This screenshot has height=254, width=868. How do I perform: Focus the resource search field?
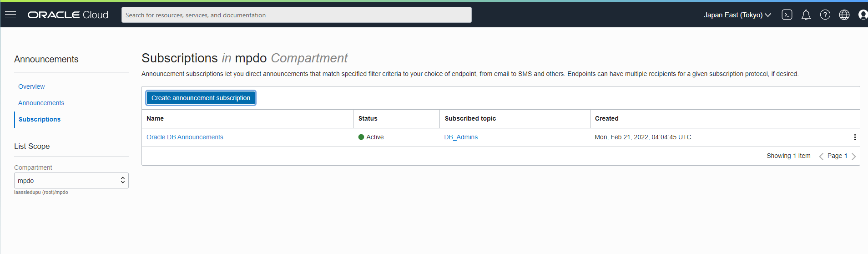coord(297,15)
